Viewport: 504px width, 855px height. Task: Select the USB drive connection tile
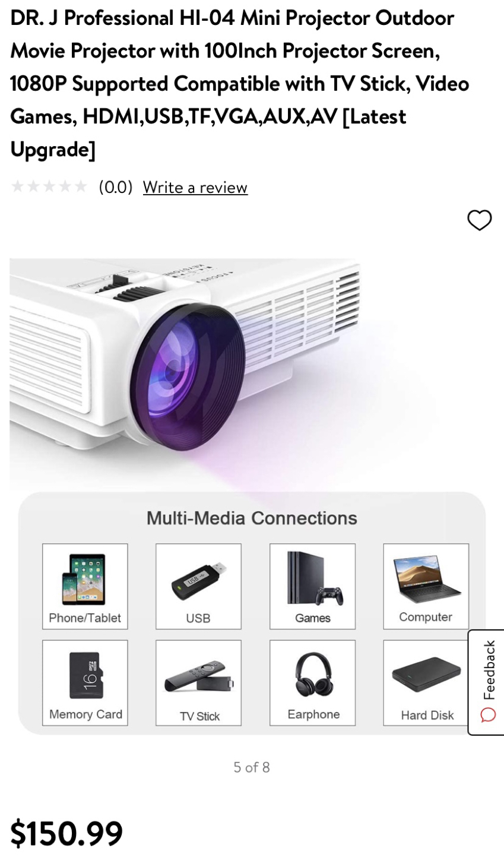(198, 587)
